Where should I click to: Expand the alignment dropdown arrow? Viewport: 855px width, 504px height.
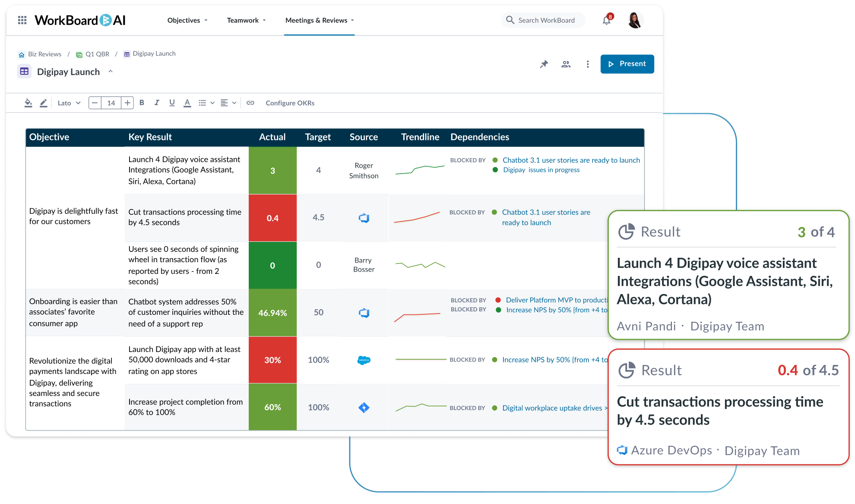234,103
